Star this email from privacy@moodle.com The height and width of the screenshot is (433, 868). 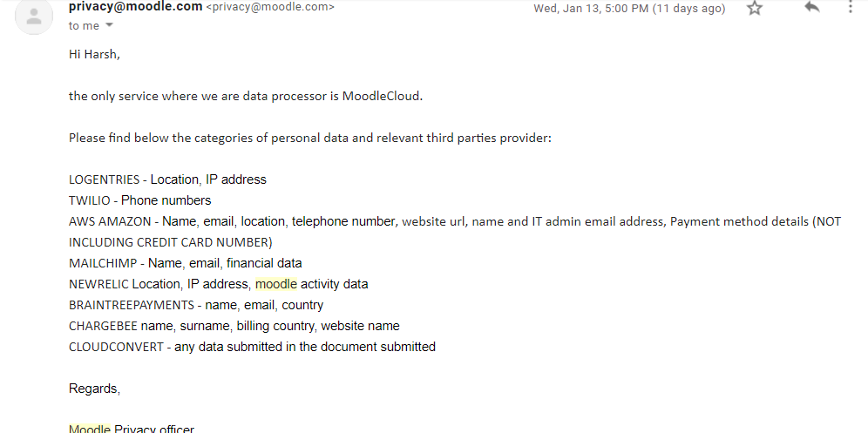click(x=755, y=8)
